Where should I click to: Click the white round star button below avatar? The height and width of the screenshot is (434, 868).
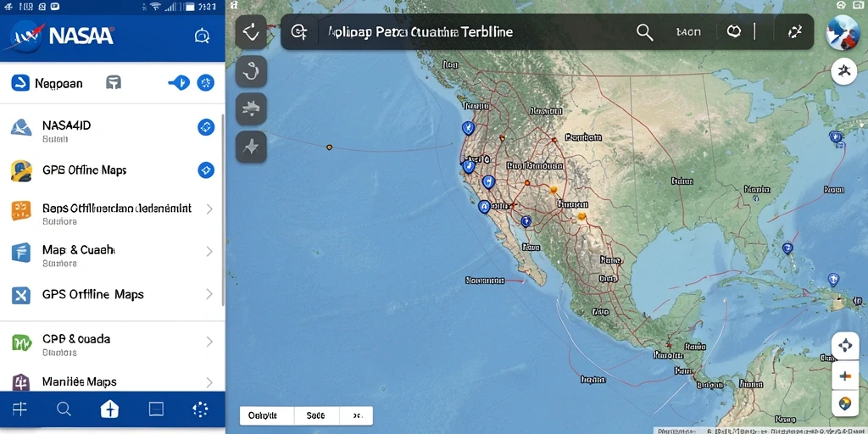(844, 71)
